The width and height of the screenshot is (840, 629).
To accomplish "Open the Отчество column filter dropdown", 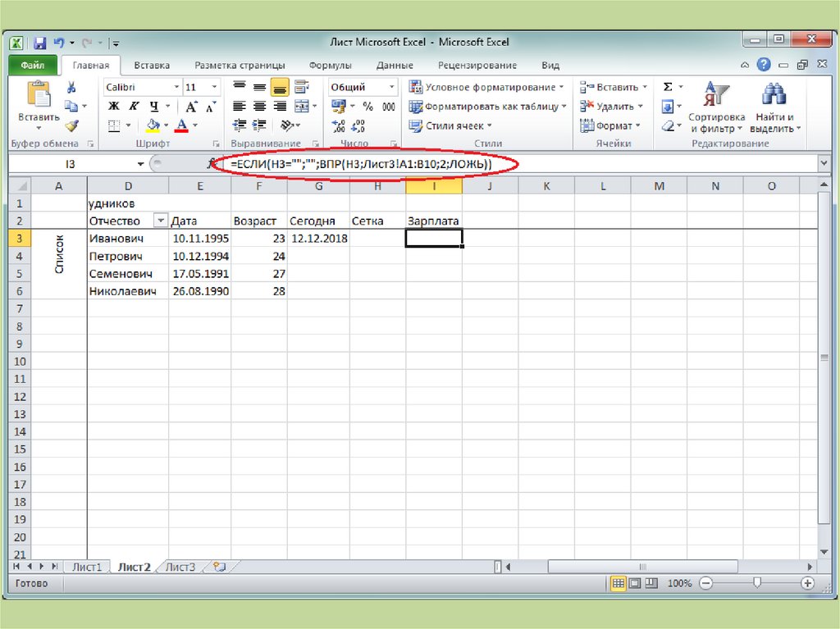I will click(x=159, y=221).
